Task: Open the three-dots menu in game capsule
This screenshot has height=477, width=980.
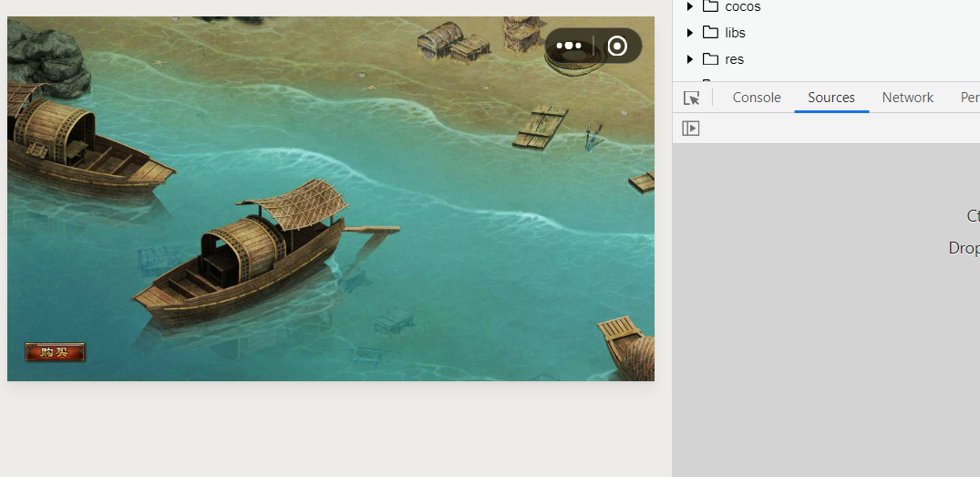Action: [x=569, y=46]
